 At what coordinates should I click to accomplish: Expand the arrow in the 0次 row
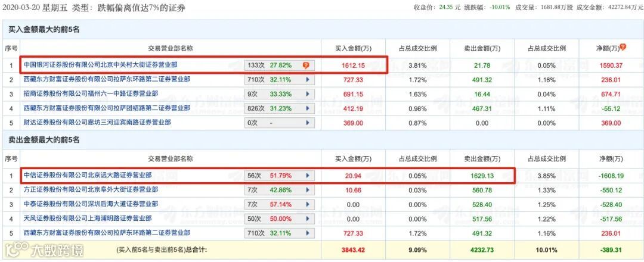(x=307, y=123)
